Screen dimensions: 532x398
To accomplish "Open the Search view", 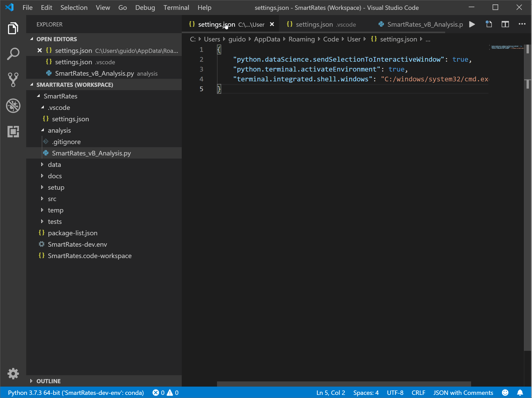I will point(13,54).
